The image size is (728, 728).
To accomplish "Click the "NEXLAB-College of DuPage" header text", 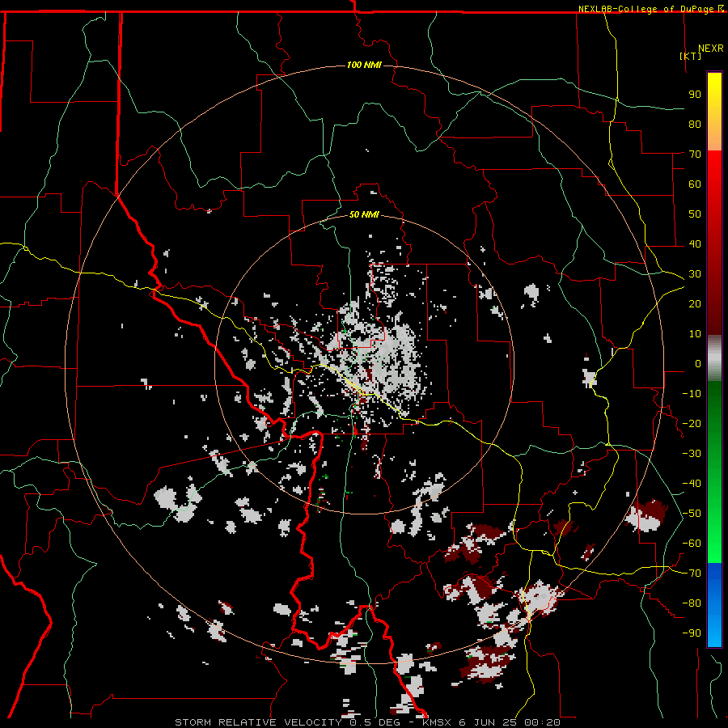I will 646,9.
